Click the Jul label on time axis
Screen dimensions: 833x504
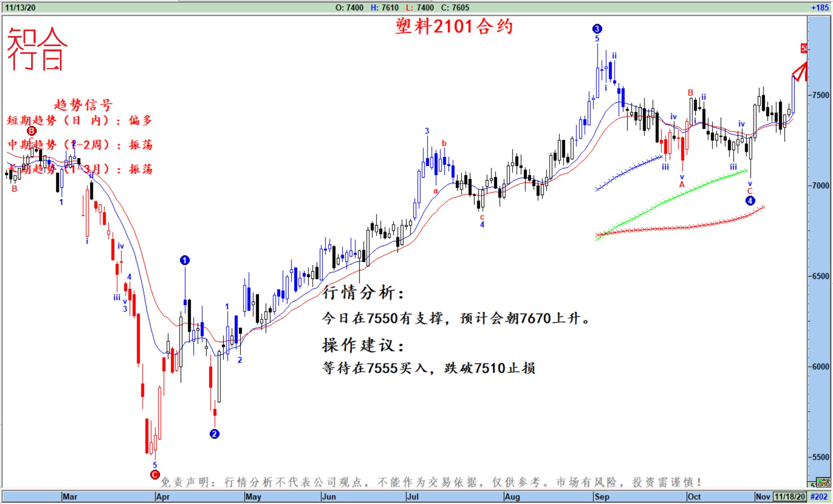pyautogui.click(x=412, y=496)
